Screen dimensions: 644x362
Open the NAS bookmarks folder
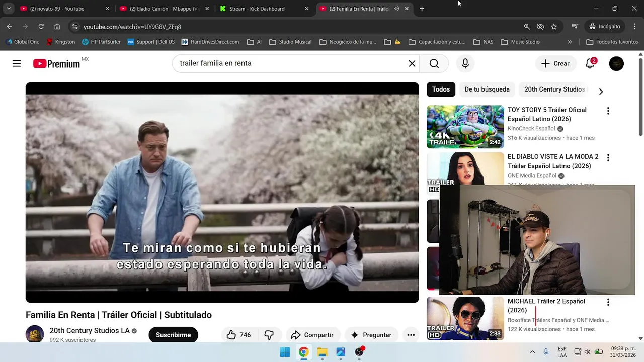point(483,42)
